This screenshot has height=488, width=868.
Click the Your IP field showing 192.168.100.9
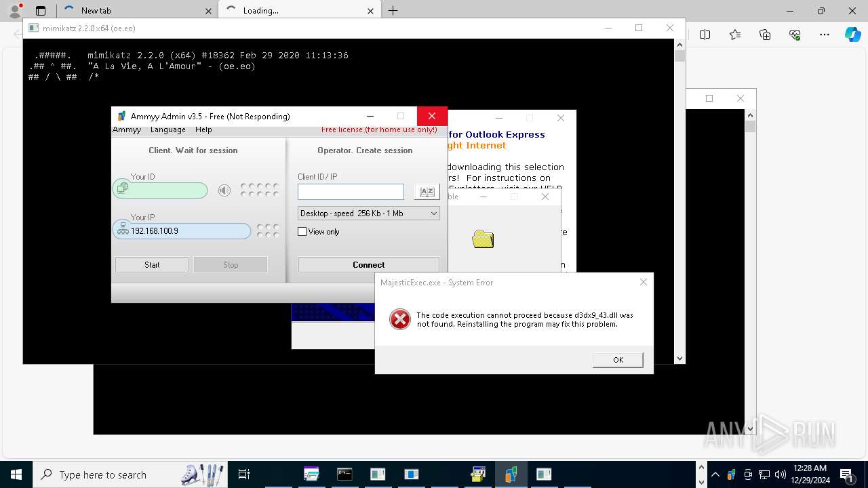point(182,231)
